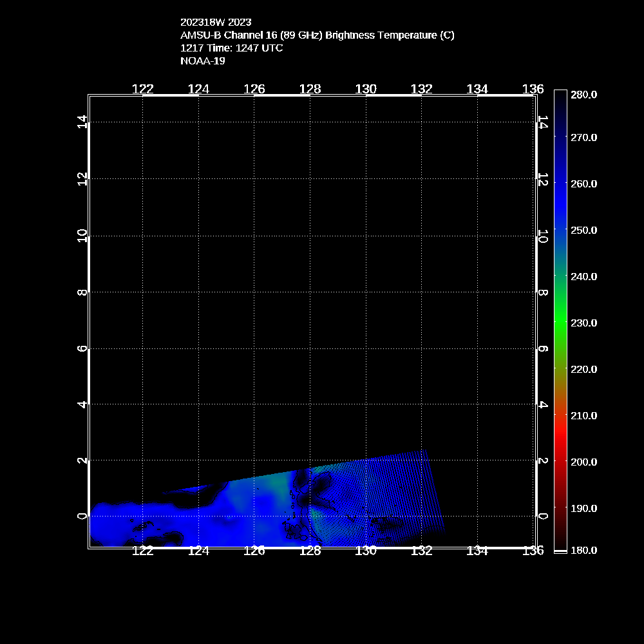Click the 200.0 colorbar tick label
Image resolution: width=644 pixels, height=644 pixels.
click(584, 462)
